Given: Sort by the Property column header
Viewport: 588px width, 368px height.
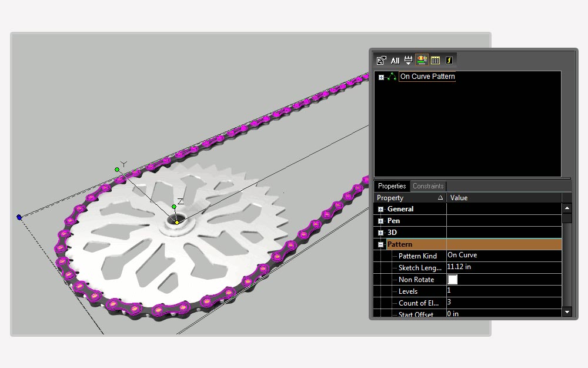Looking at the screenshot, I should click(410, 197).
